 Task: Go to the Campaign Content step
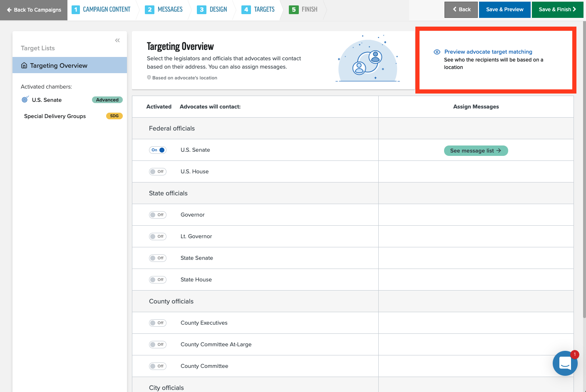click(101, 10)
